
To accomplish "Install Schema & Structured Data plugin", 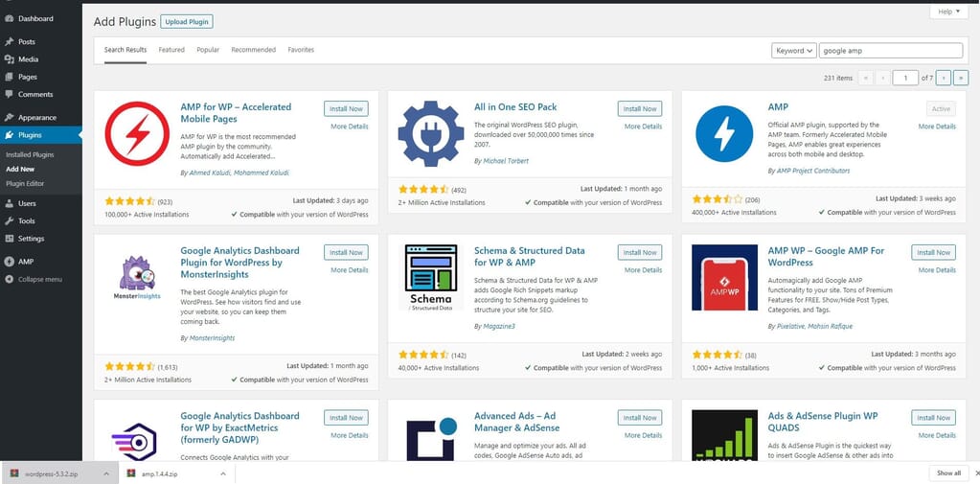I will coord(640,253).
